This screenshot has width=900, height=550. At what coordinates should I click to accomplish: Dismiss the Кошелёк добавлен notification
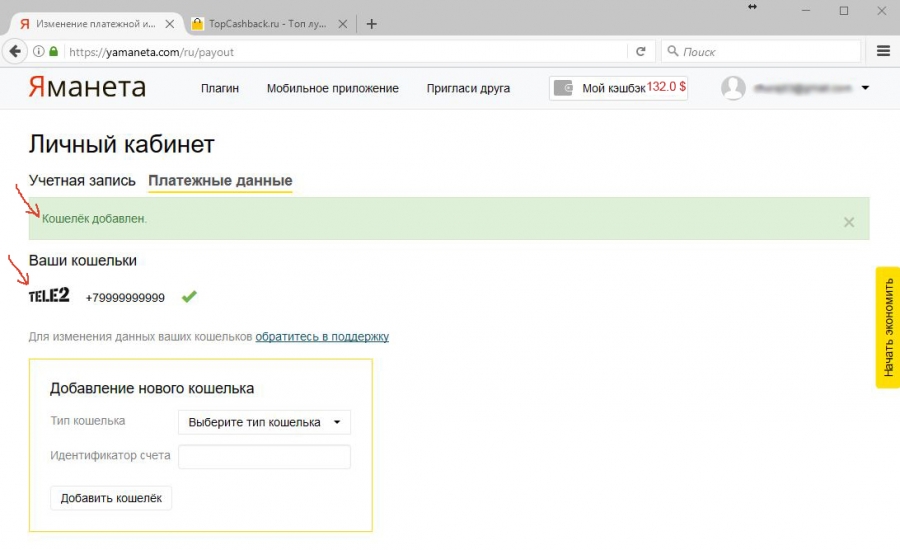point(849,222)
